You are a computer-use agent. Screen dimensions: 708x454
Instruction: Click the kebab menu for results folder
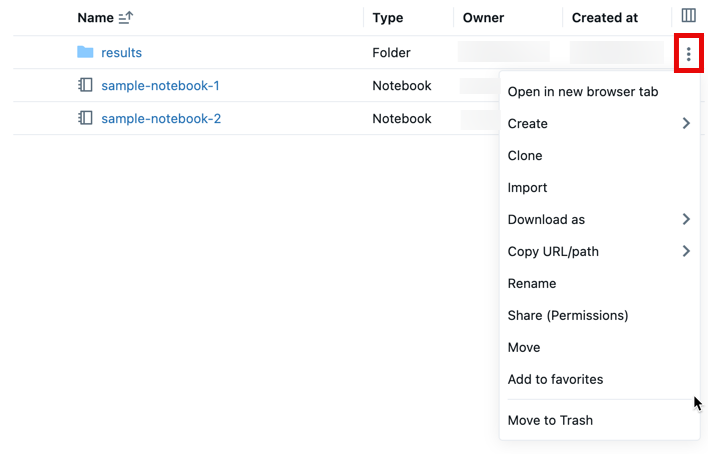(688, 53)
